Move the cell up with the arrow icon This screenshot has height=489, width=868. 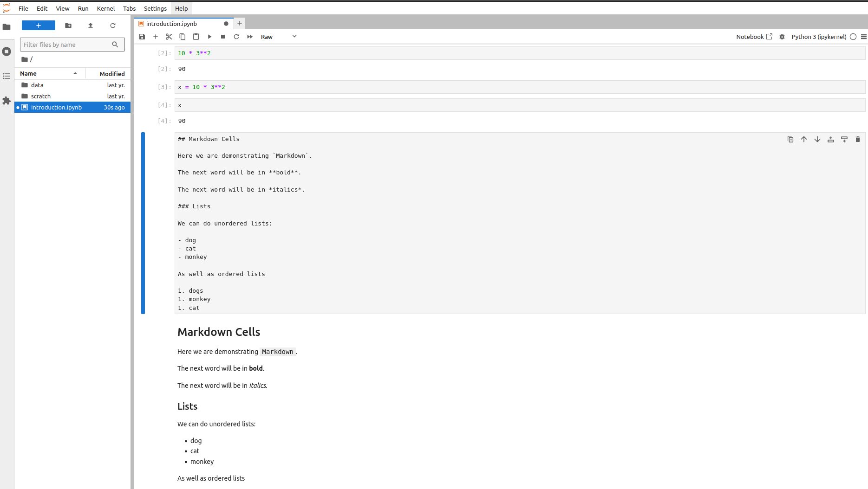tap(804, 139)
